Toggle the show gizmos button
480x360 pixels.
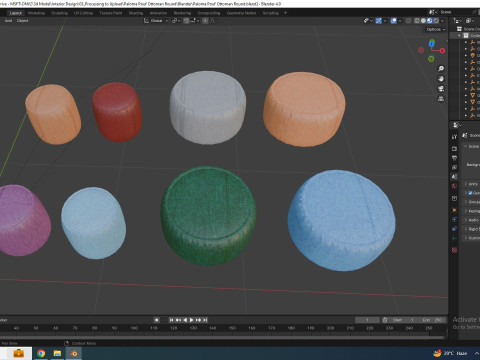[x=379, y=21]
